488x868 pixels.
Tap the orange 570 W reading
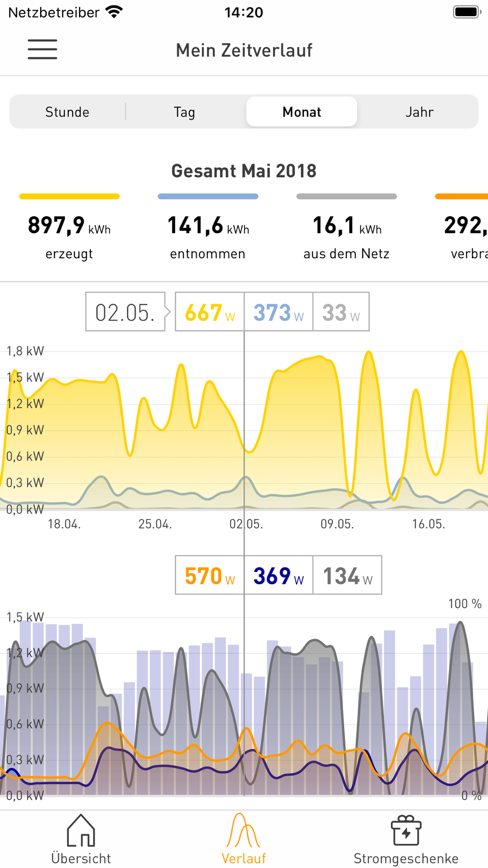click(210, 575)
